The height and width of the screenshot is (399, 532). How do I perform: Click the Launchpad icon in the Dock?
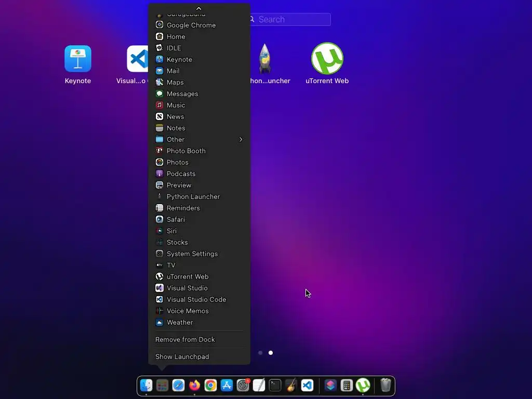[162, 385]
